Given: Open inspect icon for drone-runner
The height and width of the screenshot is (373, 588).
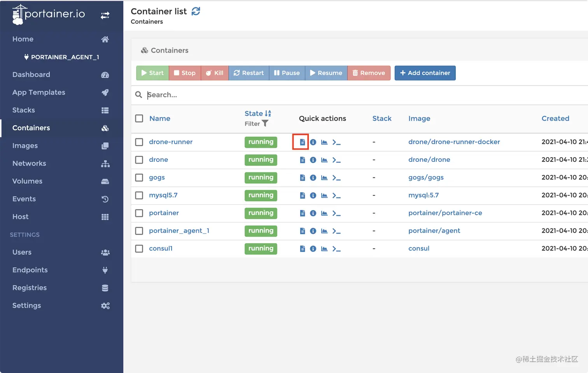Looking at the screenshot, I should (313, 142).
